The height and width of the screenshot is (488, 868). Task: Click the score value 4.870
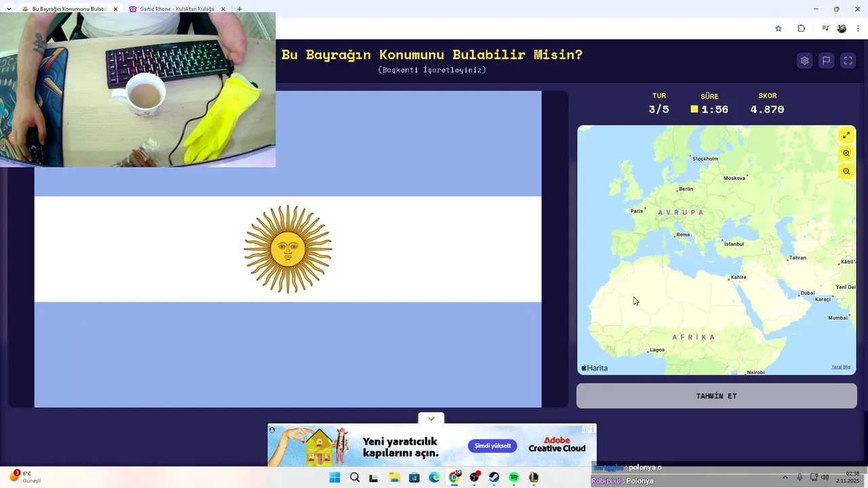(767, 109)
